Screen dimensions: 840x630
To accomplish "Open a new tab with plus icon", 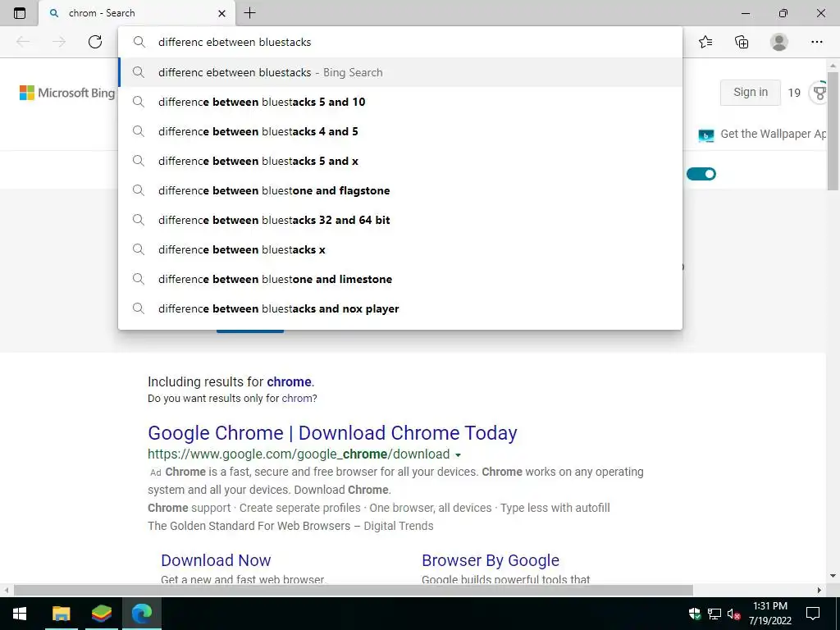I will (x=249, y=13).
